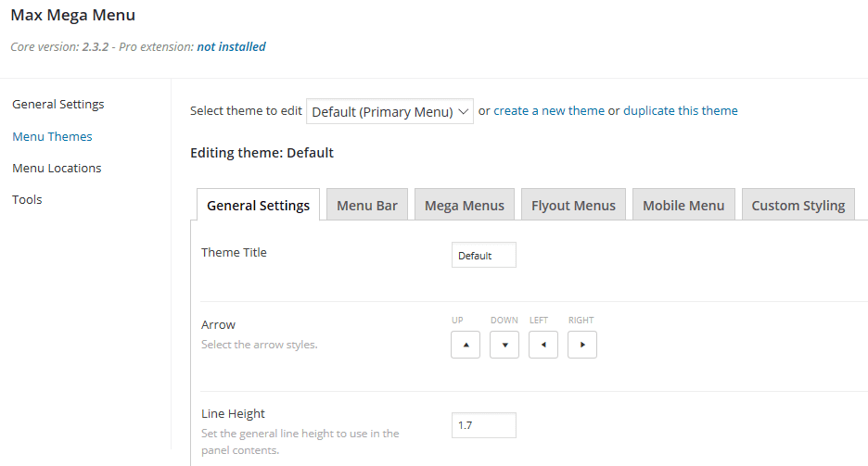The image size is (868, 466).
Task: Open General Settings in the sidebar
Action: pos(58,104)
